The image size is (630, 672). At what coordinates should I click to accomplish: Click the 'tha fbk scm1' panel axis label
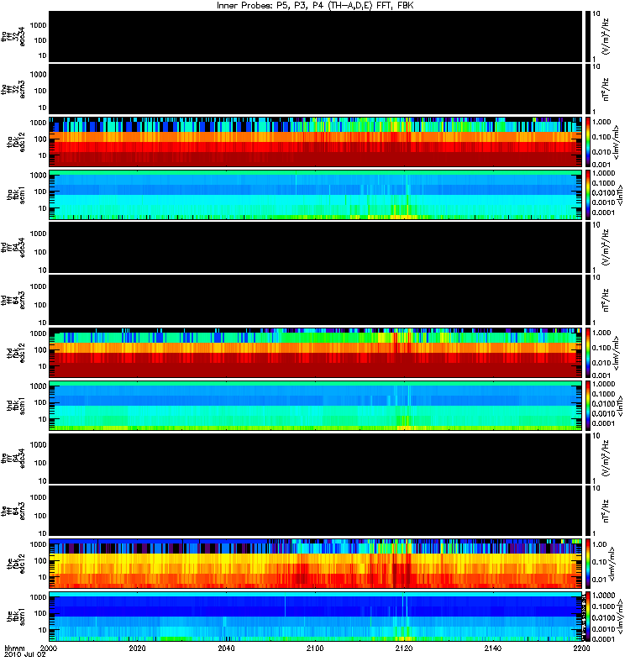point(16,195)
